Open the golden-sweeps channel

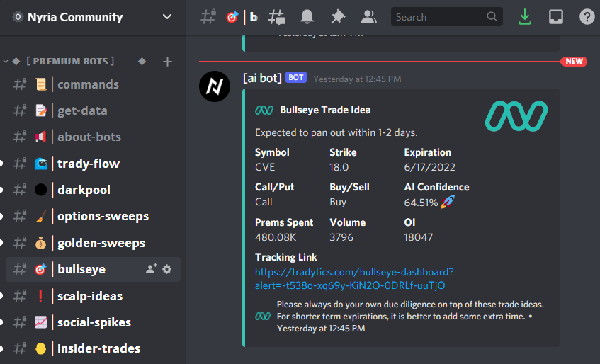(93, 243)
